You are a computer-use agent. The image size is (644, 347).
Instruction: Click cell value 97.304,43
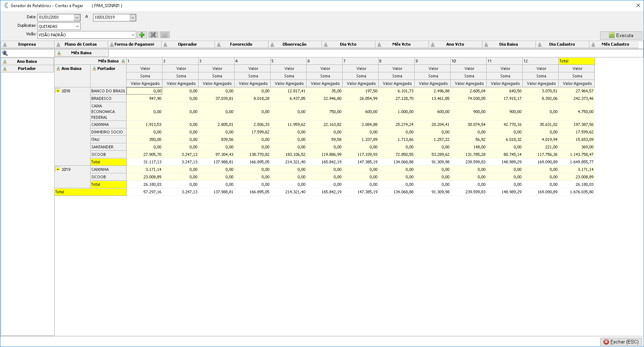(216, 154)
